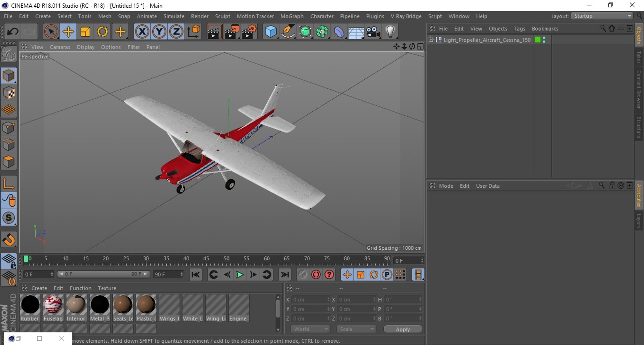Viewport: 644px width, 345px height.
Task: Activate the Scale tool
Action: coord(85,32)
